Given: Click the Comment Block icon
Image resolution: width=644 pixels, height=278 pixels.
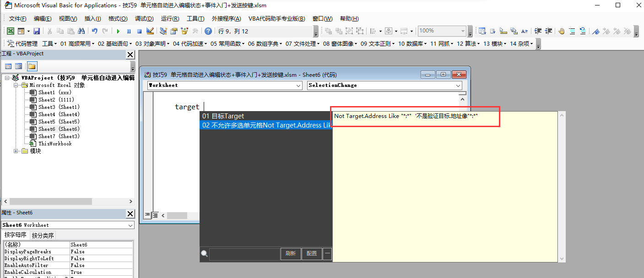Looking at the screenshot, I should (x=572, y=31).
